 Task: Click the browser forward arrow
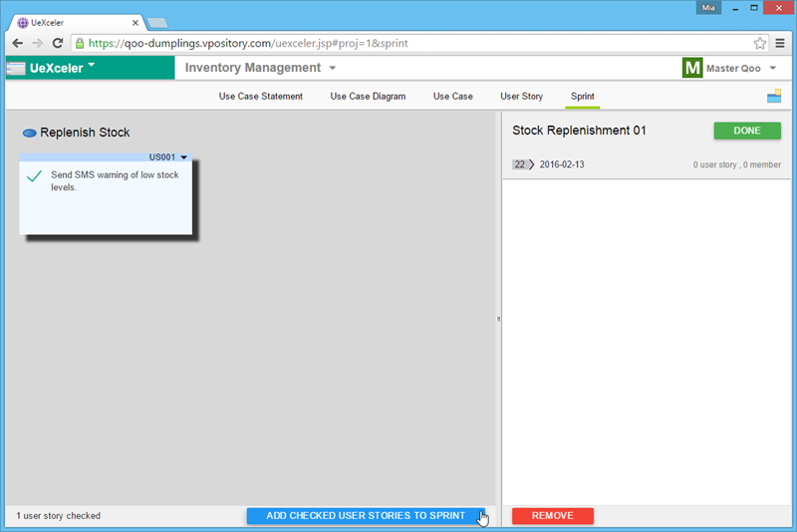[x=38, y=43]
